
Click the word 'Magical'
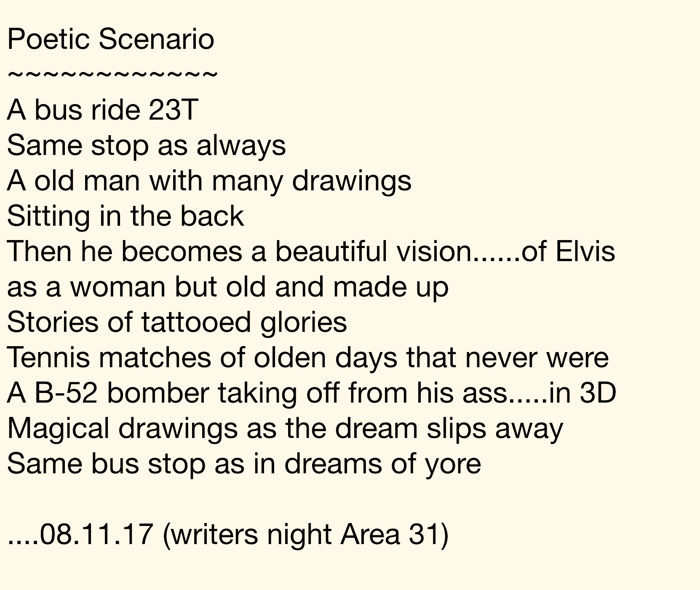pos(58,429)
